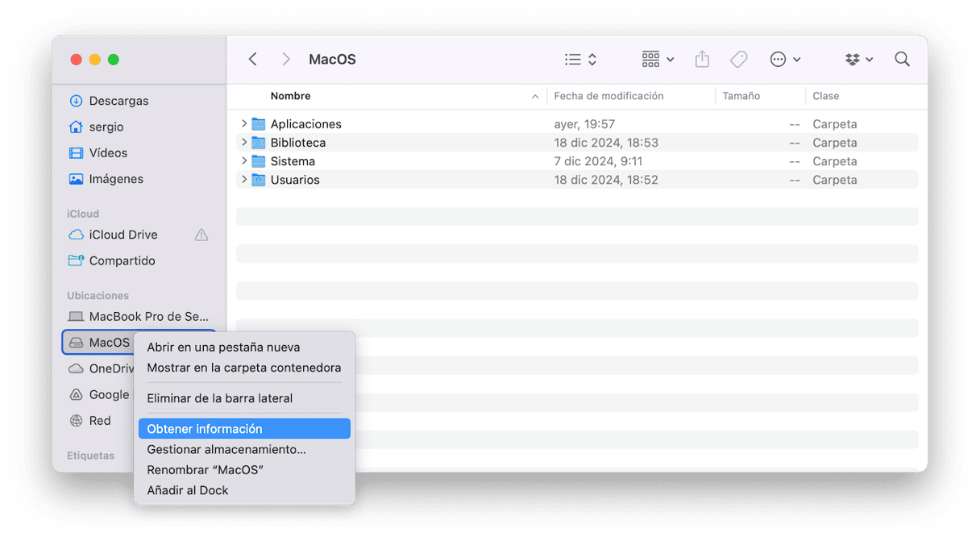This screenshot has height=541, width=980.
Task: Select Obtener información menu item
Action: pyautogui.click(x=244, y=429)
